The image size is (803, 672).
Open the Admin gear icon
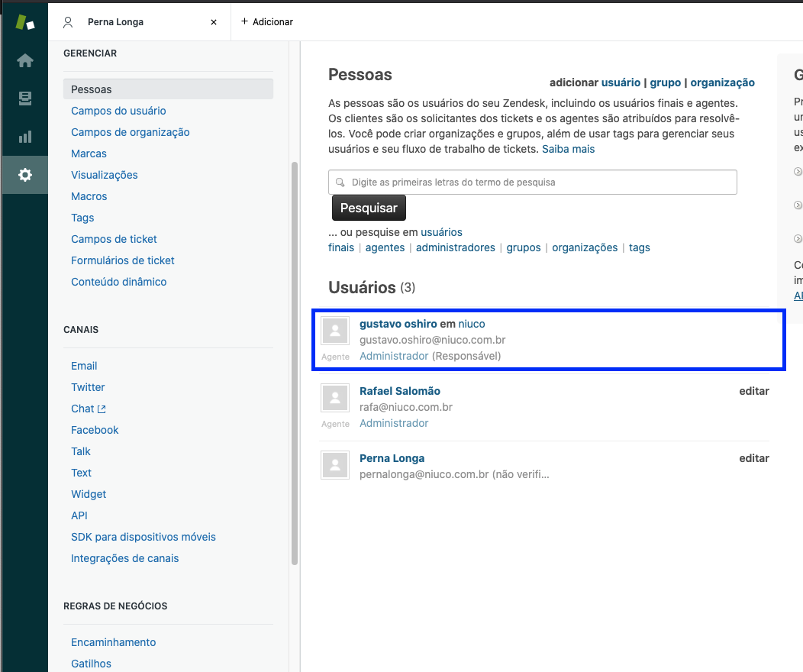point(24,175)
